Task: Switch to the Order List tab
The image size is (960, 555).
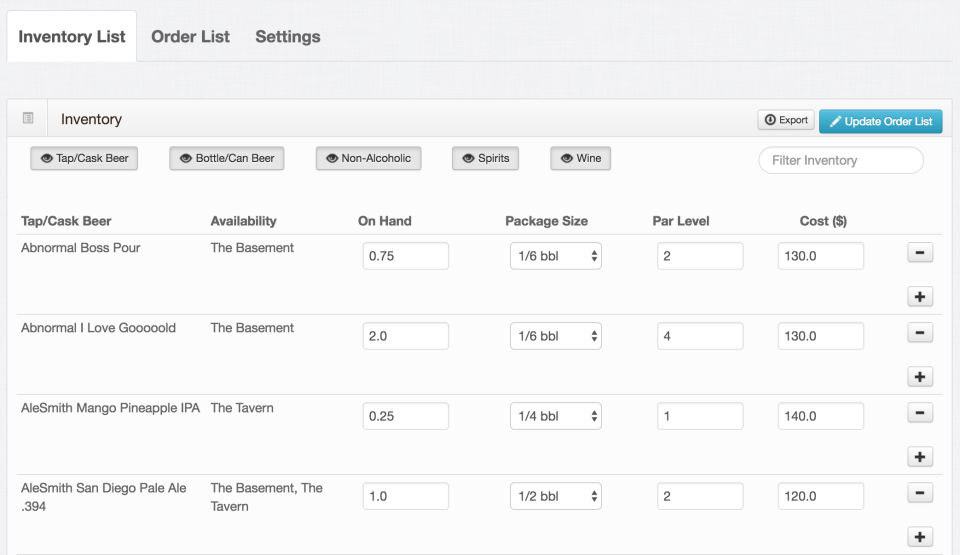Action: click(190, 37)
